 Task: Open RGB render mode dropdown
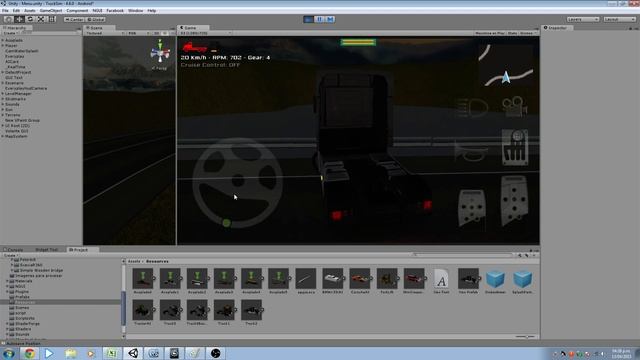click(x=138, y=33)
